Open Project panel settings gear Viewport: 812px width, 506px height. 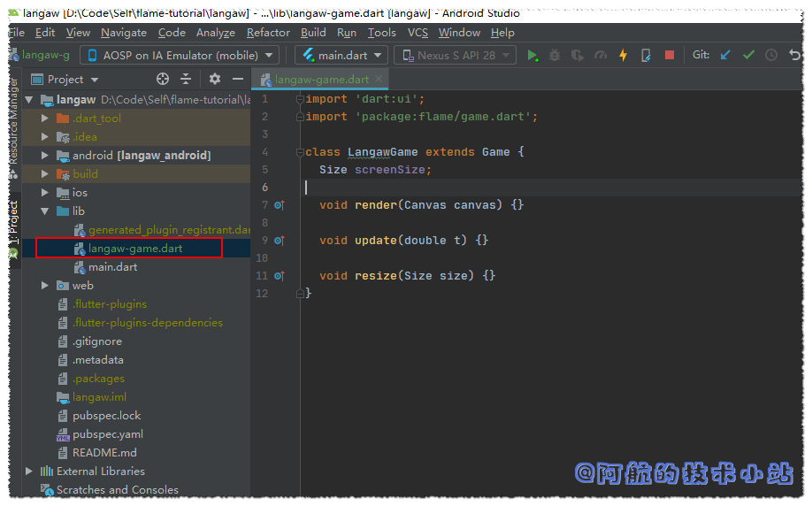(x=215, y=80)
